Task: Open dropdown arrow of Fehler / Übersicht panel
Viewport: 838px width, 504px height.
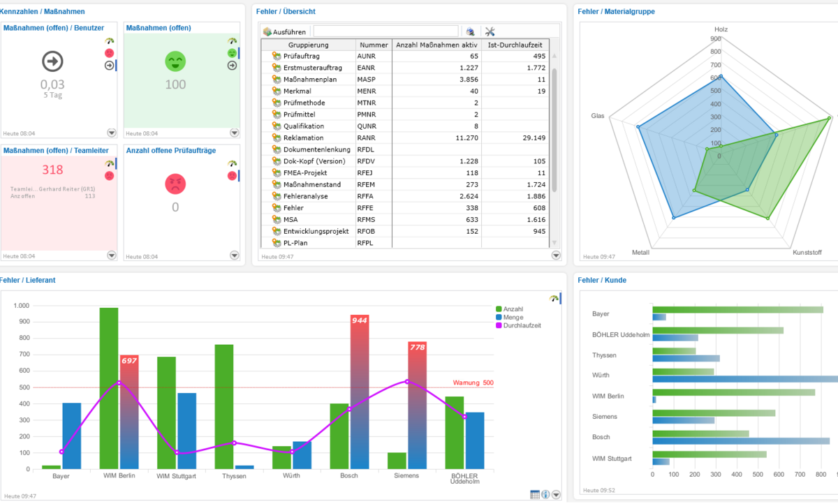Action: coord(556,256)
